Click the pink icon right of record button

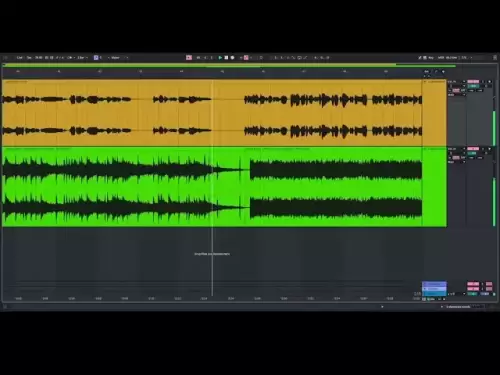pos(246,58)
